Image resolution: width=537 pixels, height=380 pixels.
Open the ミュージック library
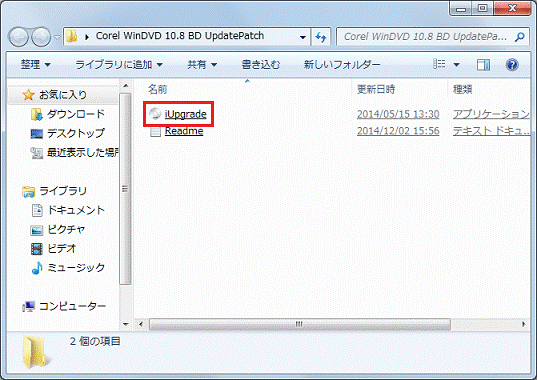76,267
